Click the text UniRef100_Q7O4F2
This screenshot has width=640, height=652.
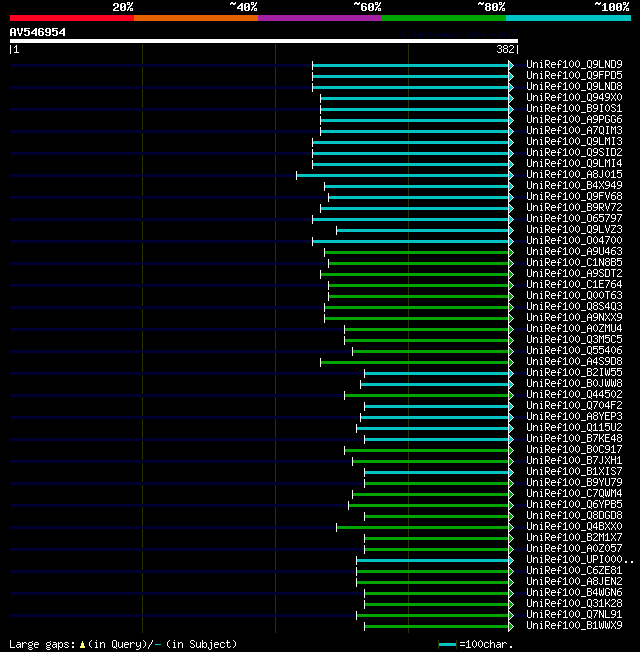[574, 405]
